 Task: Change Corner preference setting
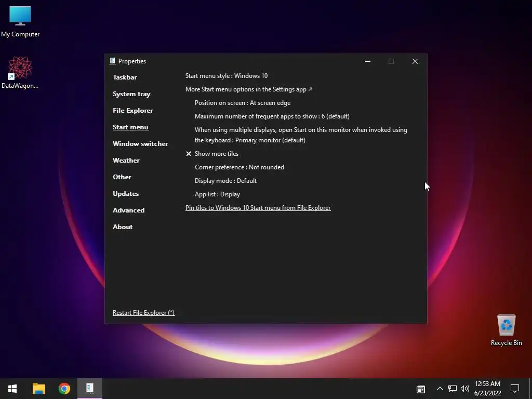coord(239,167)
